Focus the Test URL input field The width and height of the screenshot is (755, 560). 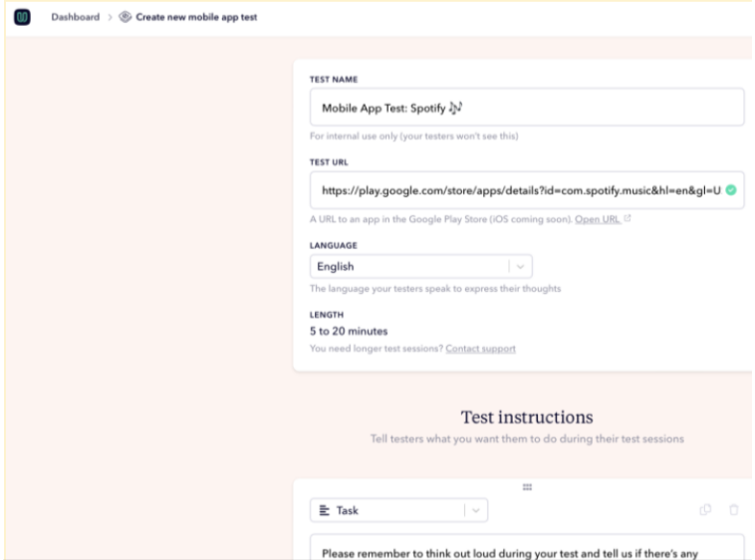coord(527,190)
